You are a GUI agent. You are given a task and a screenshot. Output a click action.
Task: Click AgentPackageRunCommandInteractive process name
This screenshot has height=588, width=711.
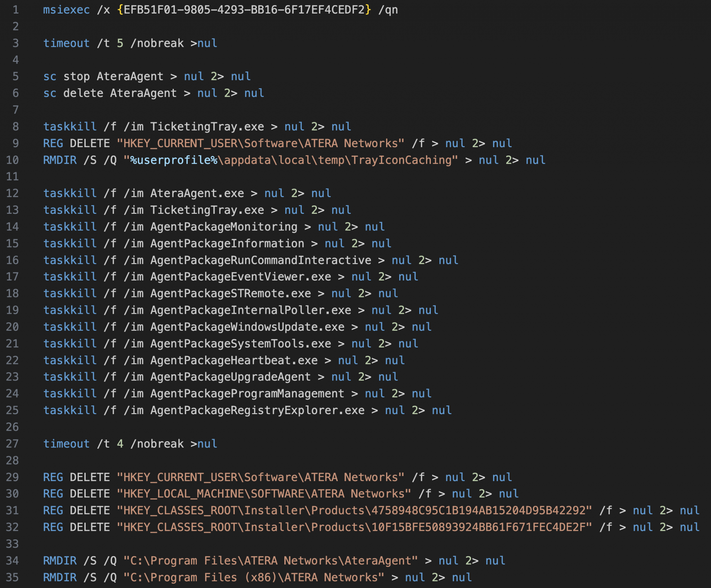260,260
